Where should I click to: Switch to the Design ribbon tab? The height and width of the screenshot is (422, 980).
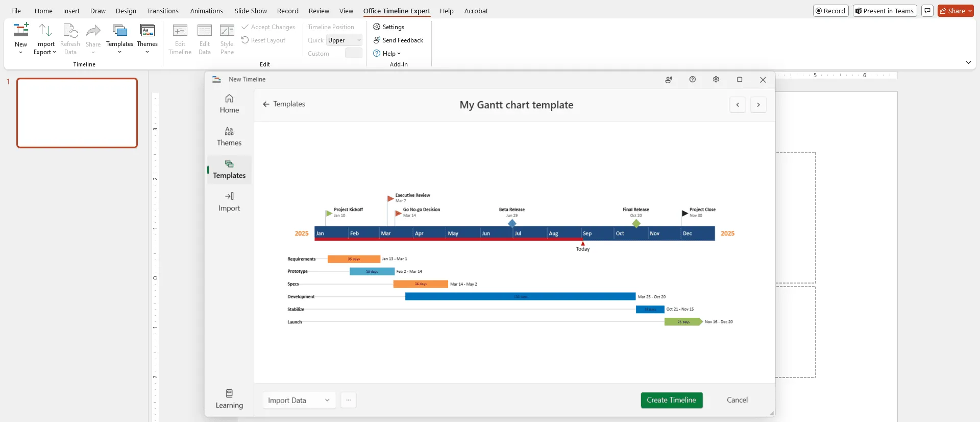126,11
